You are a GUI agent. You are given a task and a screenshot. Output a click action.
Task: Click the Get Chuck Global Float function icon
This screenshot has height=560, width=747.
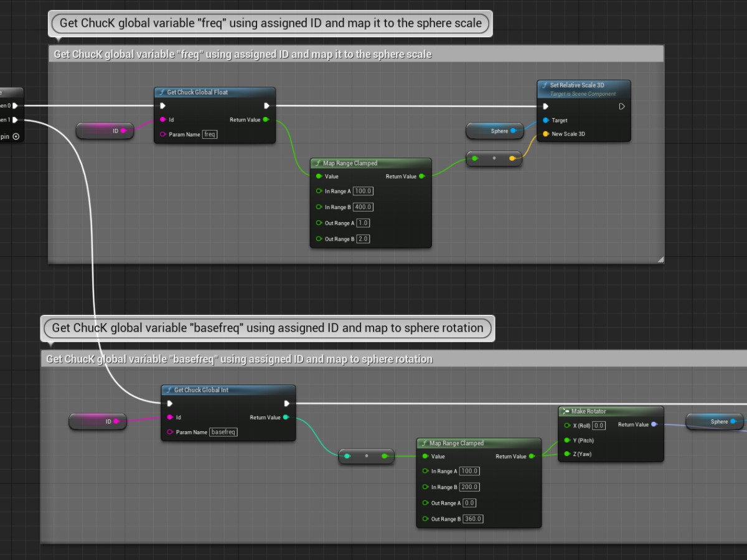coord(162,93)
